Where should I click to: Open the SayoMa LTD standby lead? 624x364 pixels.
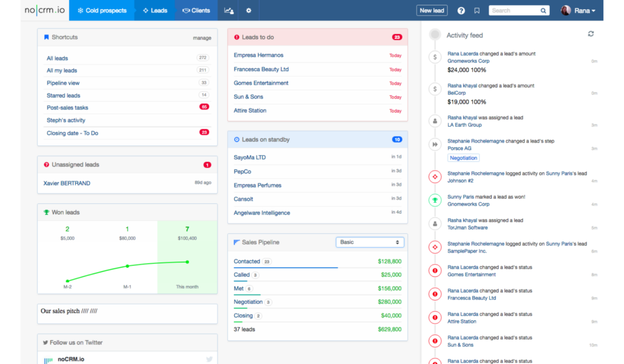click(x=249, y=158)
